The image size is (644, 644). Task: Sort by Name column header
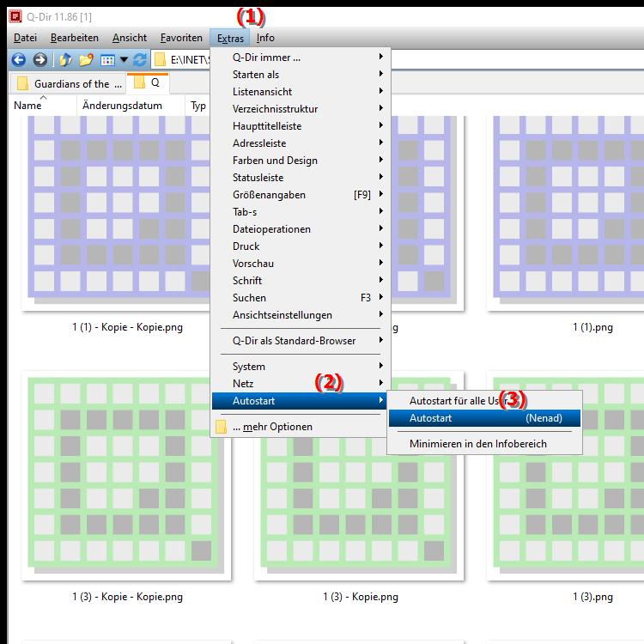coord(42,106)
